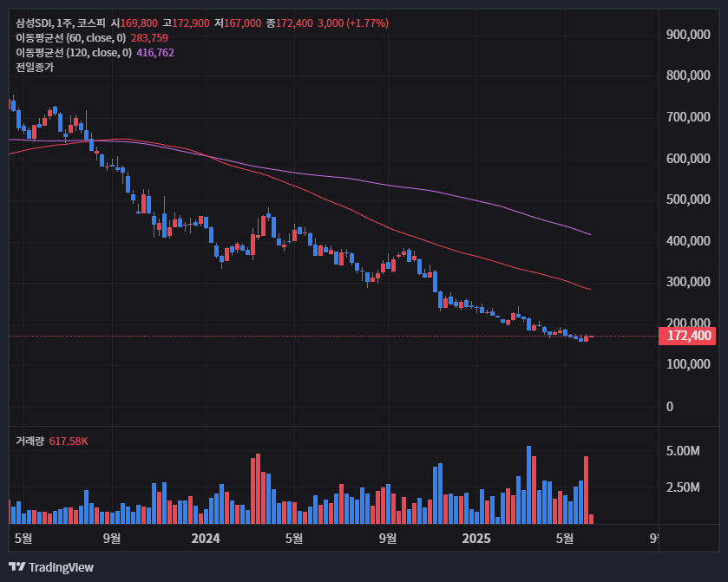728x582 pixels.
Task: Select the 이동평균선 (60, close, 0) legend
Action: pos(71,38)
